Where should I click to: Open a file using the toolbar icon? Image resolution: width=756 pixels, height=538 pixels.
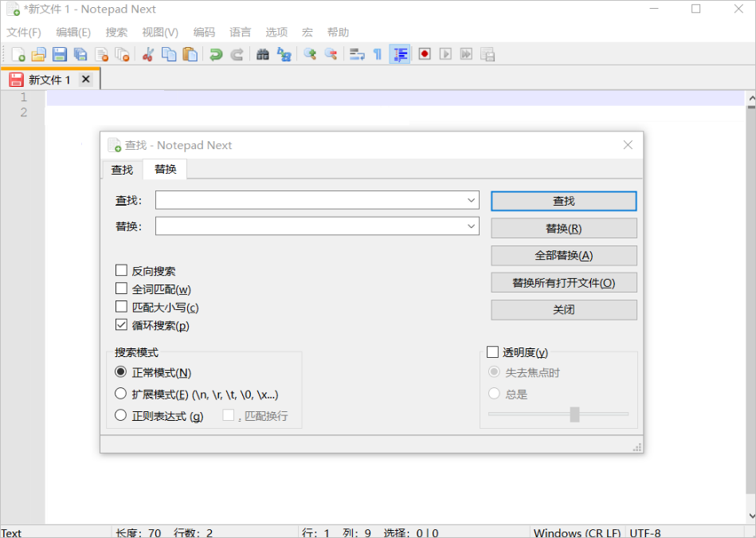pos(38,54)
